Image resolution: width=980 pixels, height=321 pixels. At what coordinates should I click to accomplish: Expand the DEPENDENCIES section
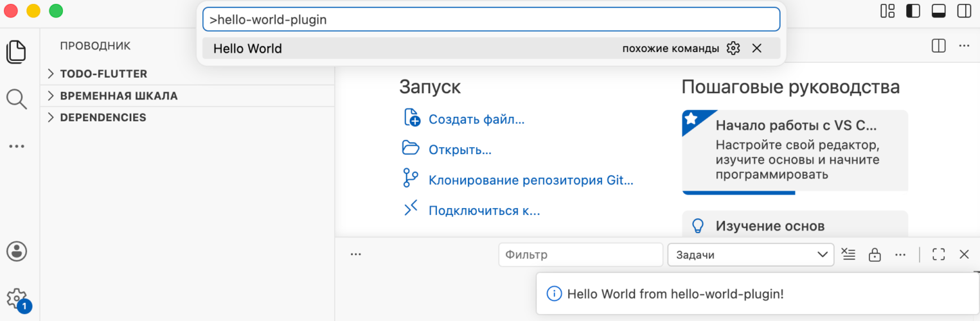[x=187, y=117]
